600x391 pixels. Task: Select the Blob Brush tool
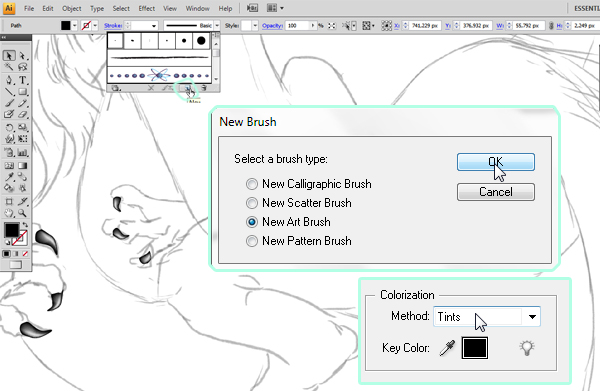coord(8,114)
